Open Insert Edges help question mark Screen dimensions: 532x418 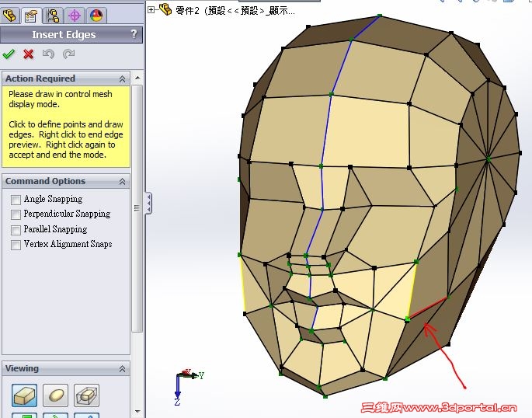134,34
